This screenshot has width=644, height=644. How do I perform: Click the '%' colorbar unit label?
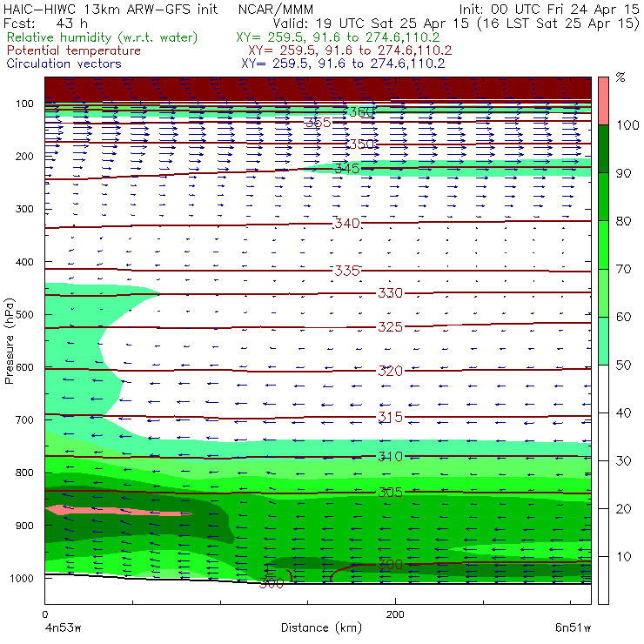621,77
